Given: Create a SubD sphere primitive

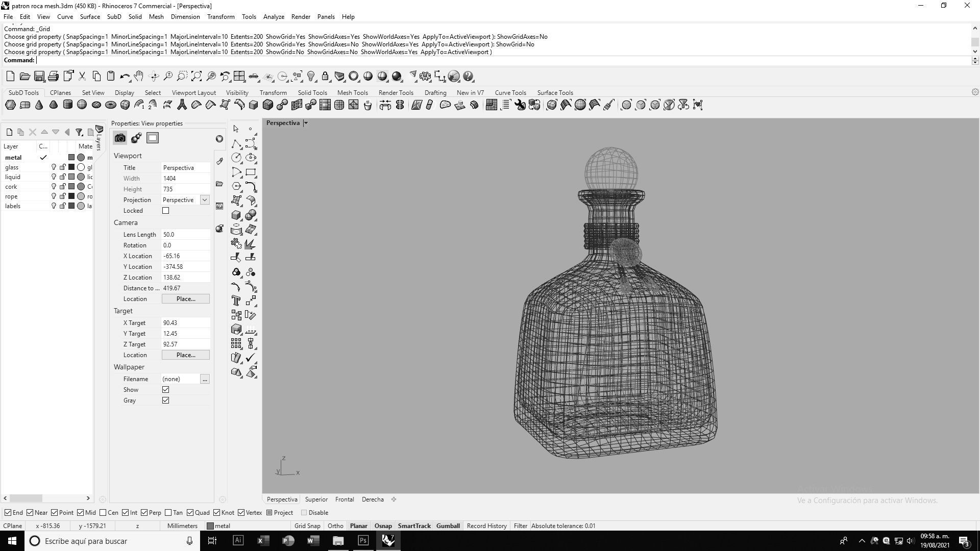Looking at the screenshot, I should [82, 105].
